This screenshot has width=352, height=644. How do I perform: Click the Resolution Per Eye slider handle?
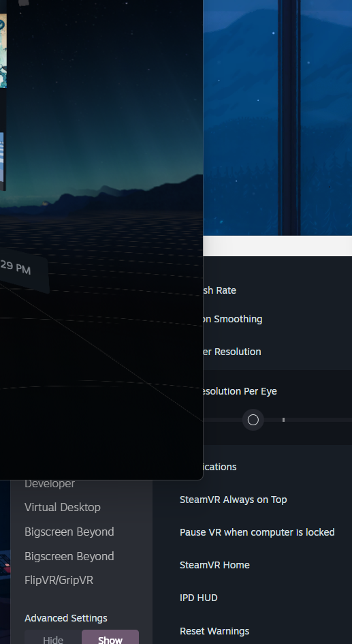pos(253,420)
